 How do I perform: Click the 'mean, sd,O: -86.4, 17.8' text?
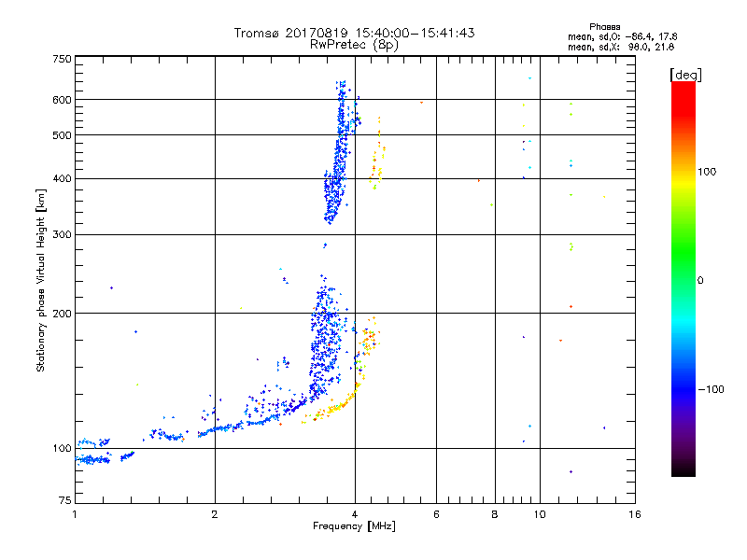[x=623, y=36]
